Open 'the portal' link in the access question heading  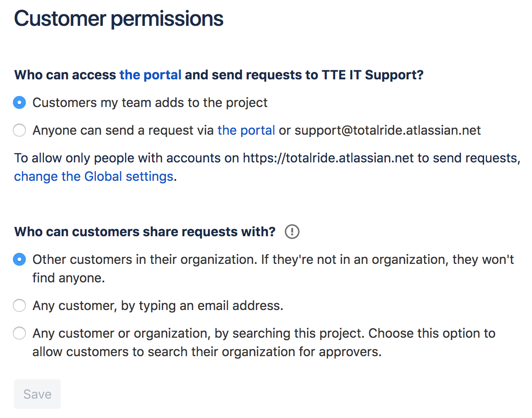pyautogui.click(x=150, y=75)
